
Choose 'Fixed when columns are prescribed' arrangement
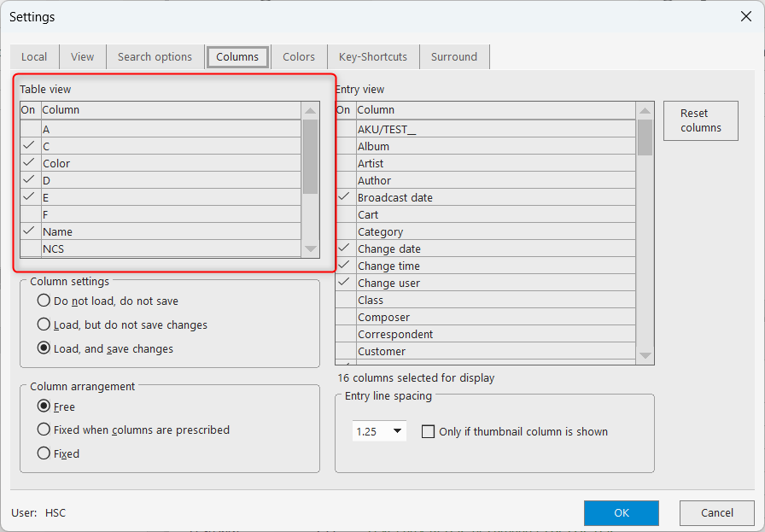44,430
